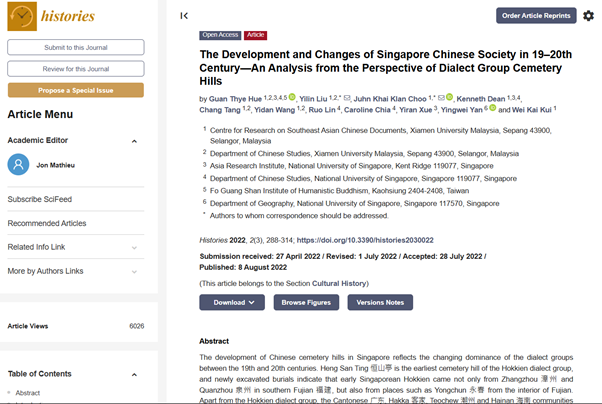
Task: Expand More by Authors Links
Action: click(x=134, y=271)
